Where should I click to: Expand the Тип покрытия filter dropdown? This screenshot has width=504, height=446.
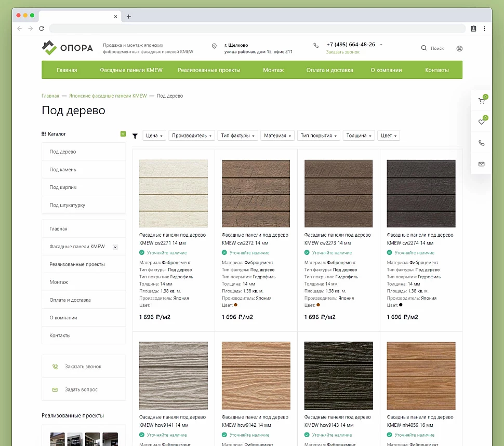[x=319, y=136]
